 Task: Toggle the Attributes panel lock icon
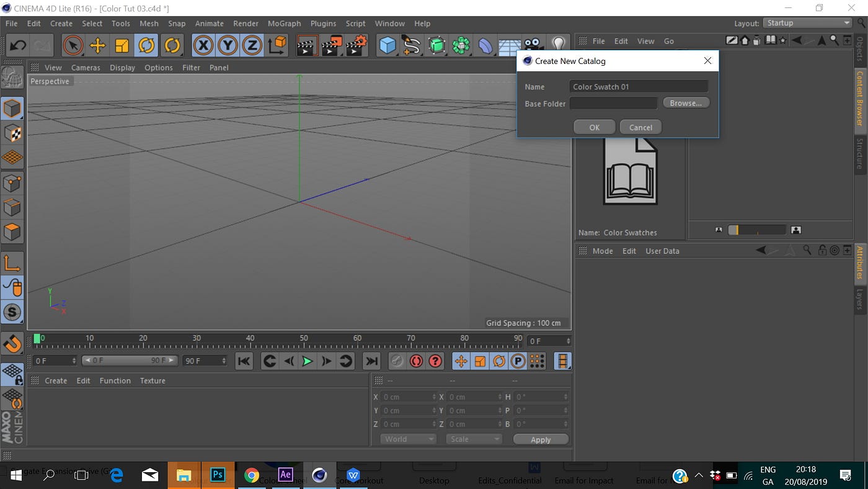[x=822, y=251]
